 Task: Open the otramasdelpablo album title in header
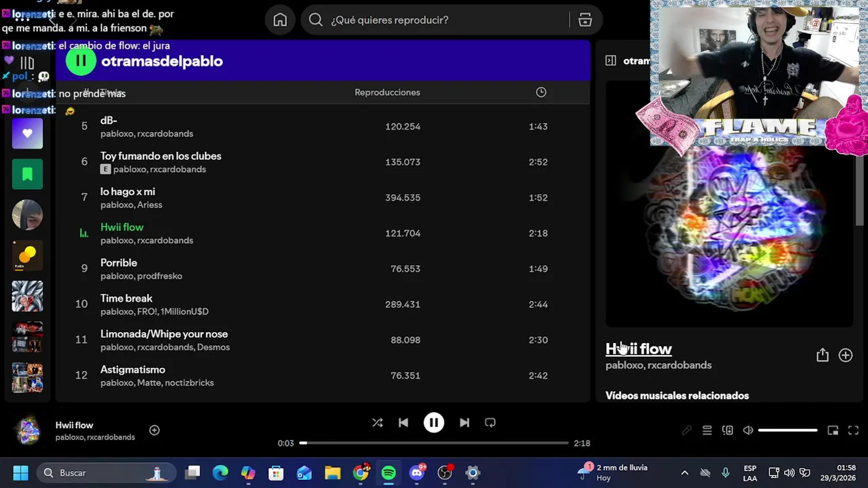(161, 61)
